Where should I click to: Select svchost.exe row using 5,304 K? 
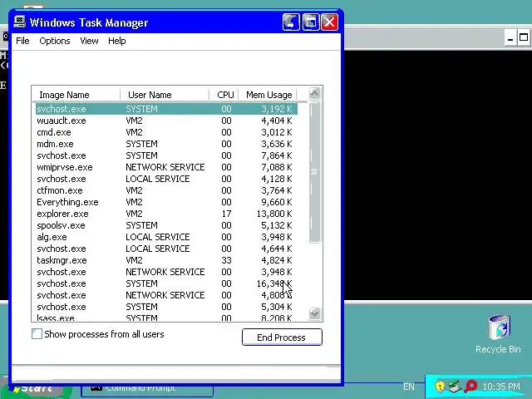click(166, 307)
